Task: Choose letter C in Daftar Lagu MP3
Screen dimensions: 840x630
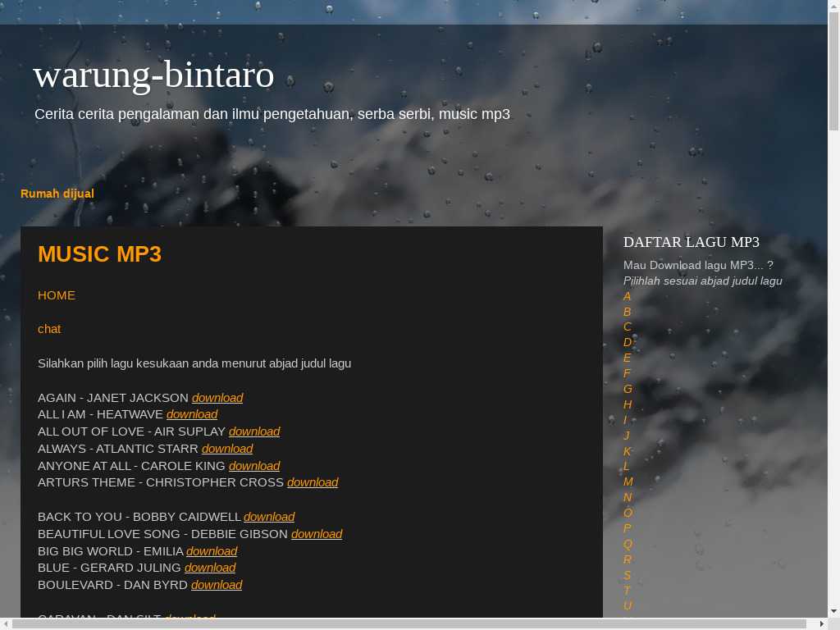Action: coord(628,326)
